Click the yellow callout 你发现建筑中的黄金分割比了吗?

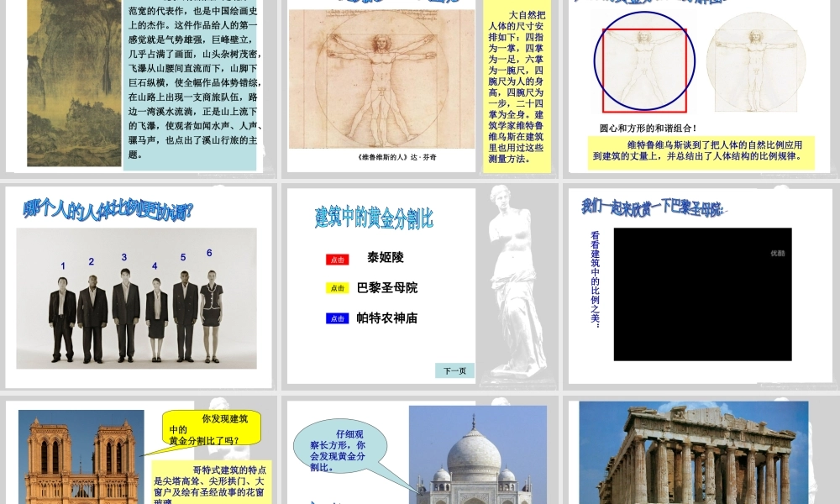point(212,429)
